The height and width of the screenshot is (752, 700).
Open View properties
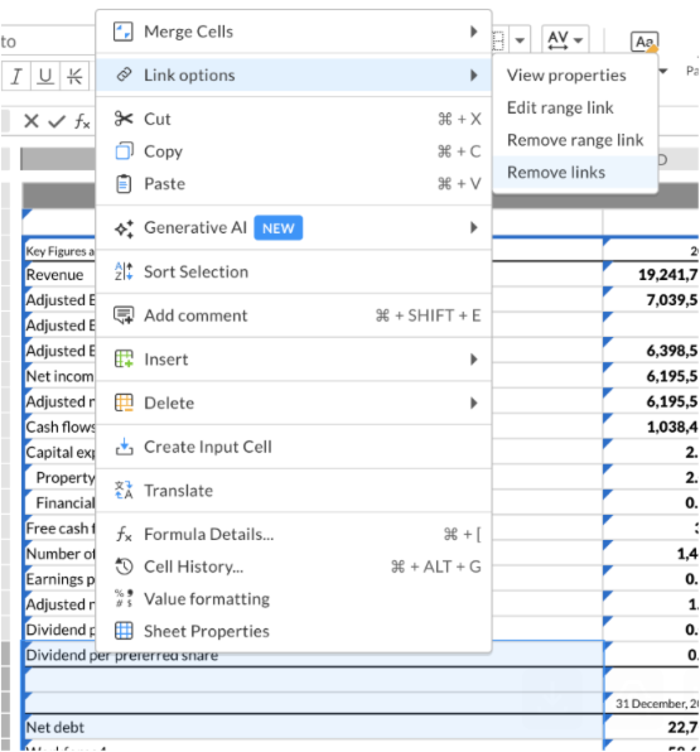tap(566, 74)
